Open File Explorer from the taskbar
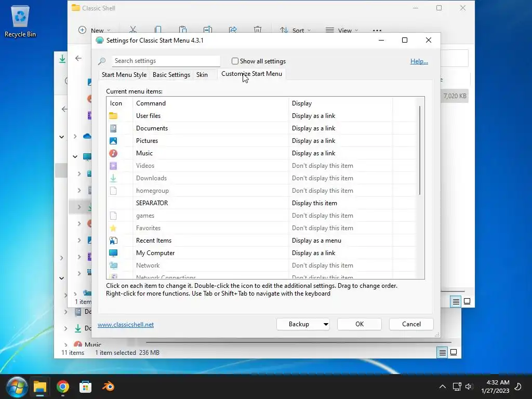This screenshot has width=532, height=399. point(39,387)
